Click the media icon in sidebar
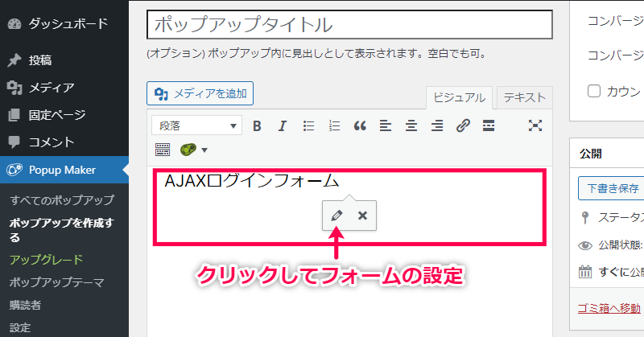The height and width of the screenshot is (337, 644). 14,88
